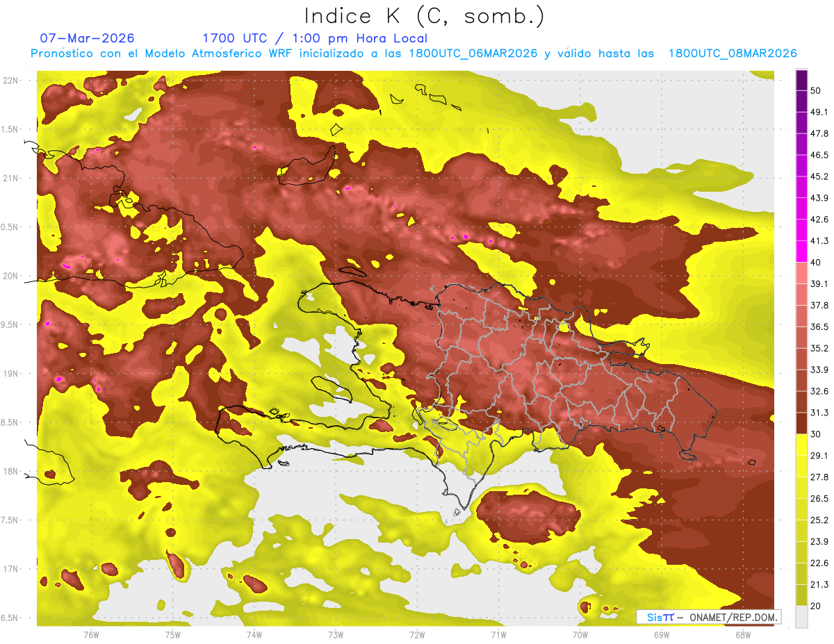
Task: Click the "76W" longitude label
Action: click(91, 635)
